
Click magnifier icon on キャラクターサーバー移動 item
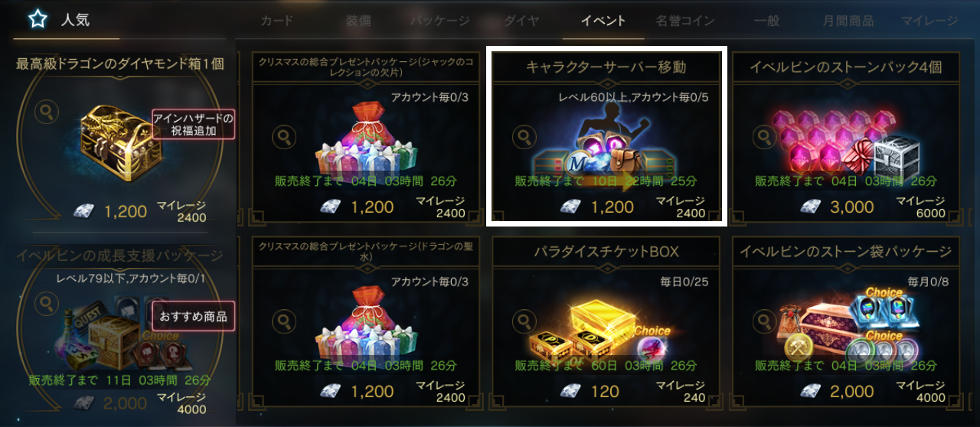click(524, 137)
